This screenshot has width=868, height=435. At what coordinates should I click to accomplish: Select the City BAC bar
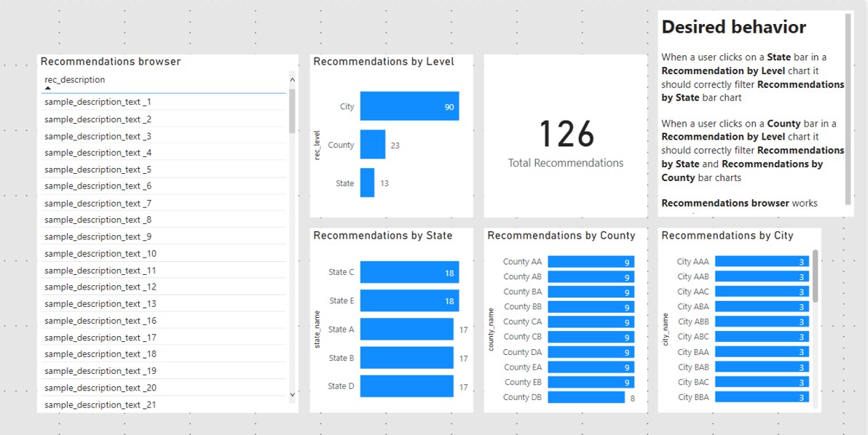coord(762,382)
